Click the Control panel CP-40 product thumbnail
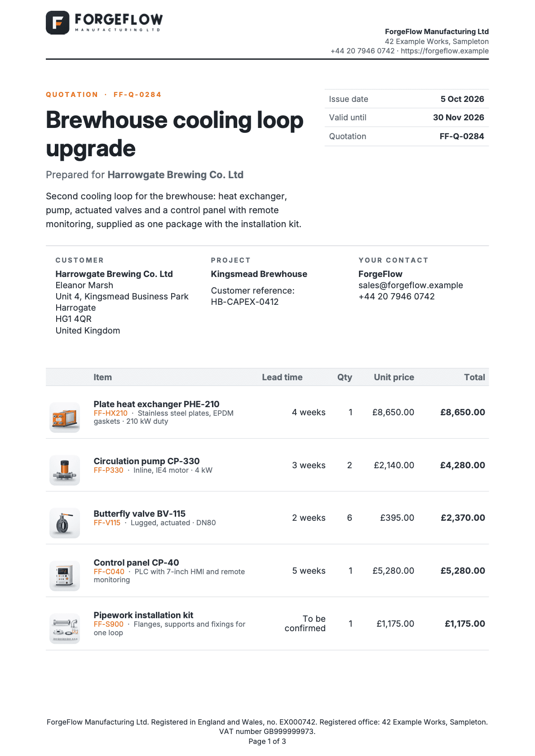The width and height of the screenshot is (535, 756). tap(65, 576)
